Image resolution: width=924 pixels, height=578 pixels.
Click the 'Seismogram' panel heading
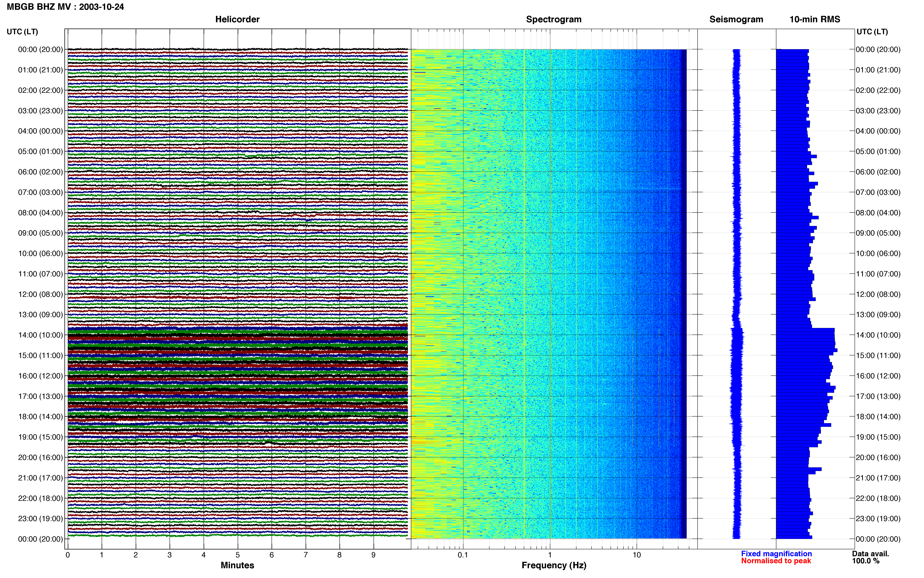[736, 20]
